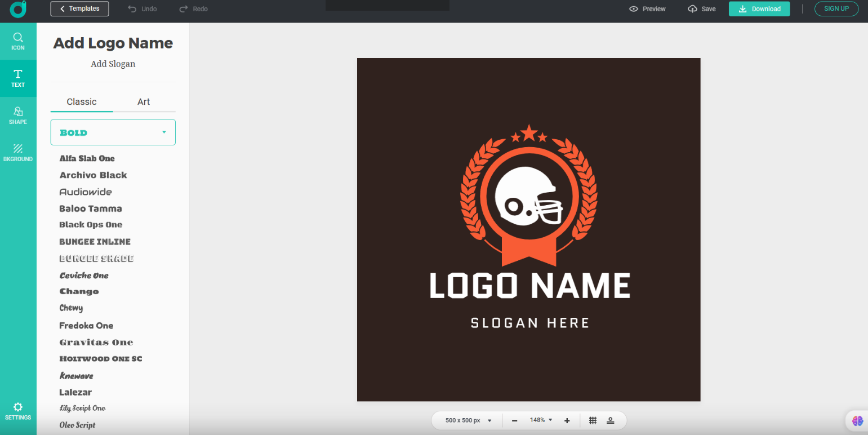Toggle the alignment guides option
The width and height of the screenshot is (868, 435).
pyautogui.click(x=611, y=420)
